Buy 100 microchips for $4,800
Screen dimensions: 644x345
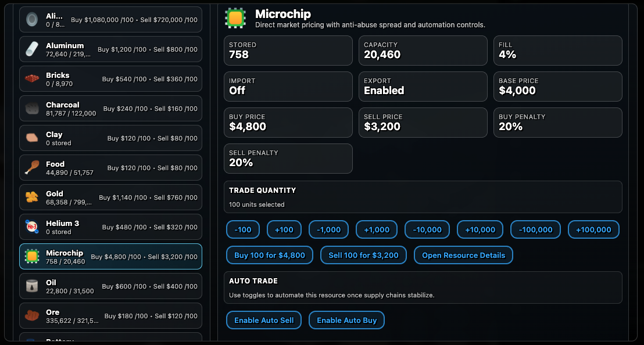click(x=270, y=255)
